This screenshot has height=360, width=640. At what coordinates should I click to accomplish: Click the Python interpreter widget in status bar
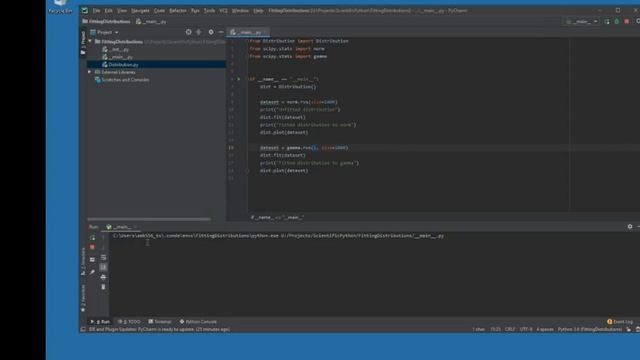click(x=590, y=329)
